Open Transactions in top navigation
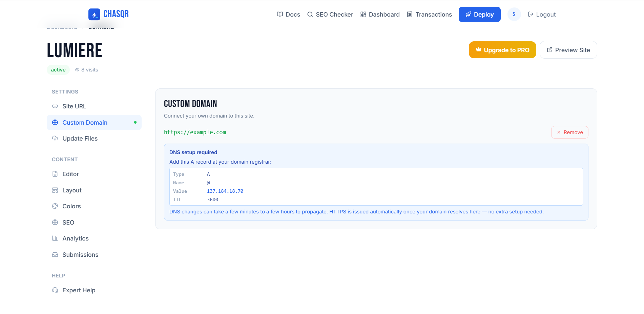The image size is (644, 314). pyautogui.click(x=429, y=14)
